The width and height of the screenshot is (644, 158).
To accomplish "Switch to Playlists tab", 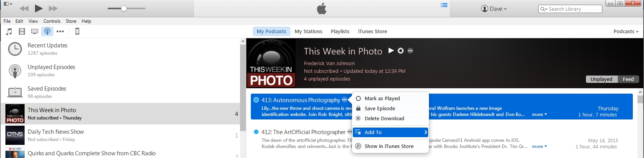I will pyautogui.click(x=340, y=31).
